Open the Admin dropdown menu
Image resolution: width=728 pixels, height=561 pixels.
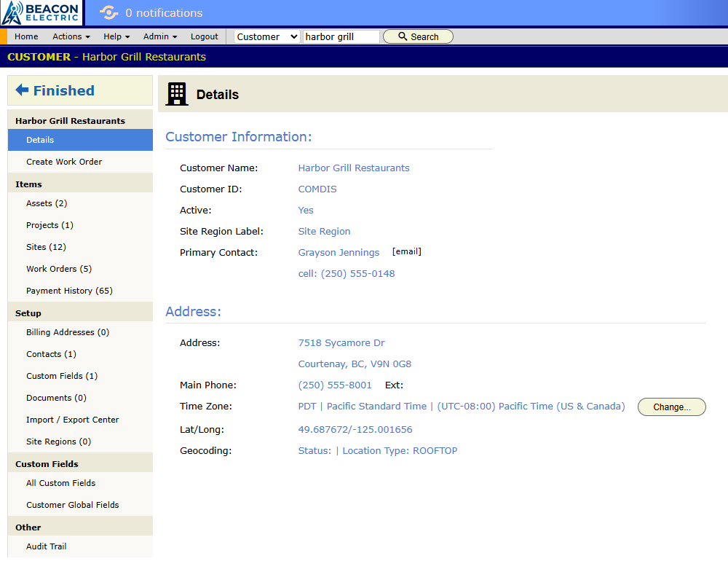point(160,36)
